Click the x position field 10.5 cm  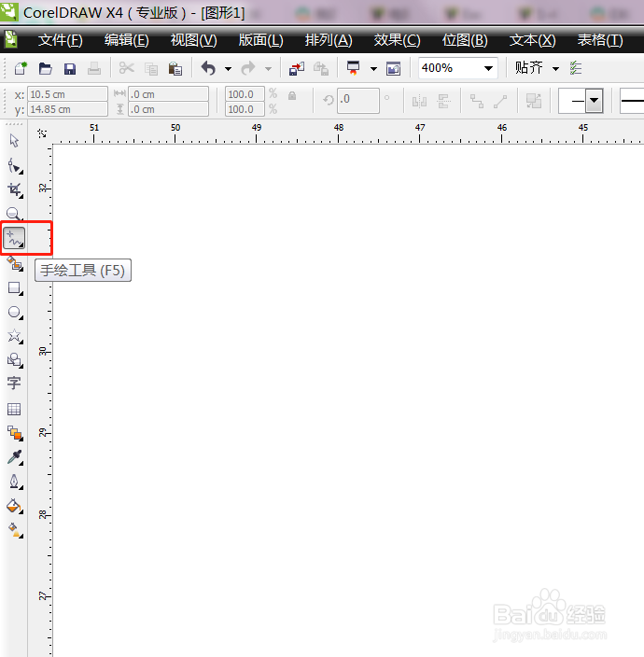click(67, 94)
